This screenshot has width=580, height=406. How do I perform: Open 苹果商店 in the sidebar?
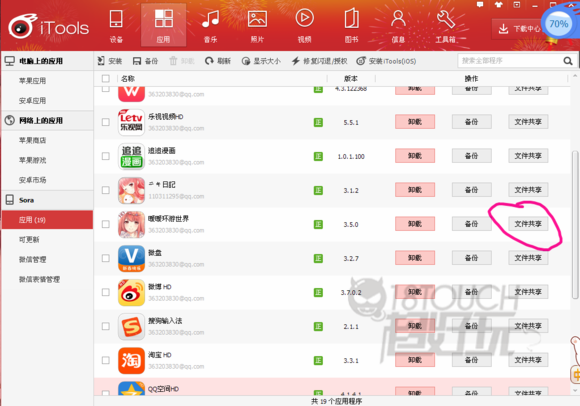point(33,140)
